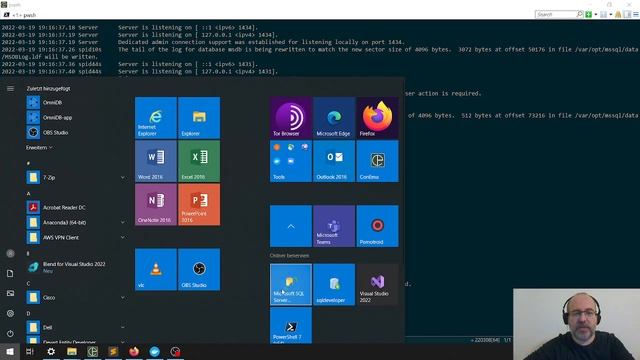
Task: Launch the Pomotroid tile
Action: (377, 226)
